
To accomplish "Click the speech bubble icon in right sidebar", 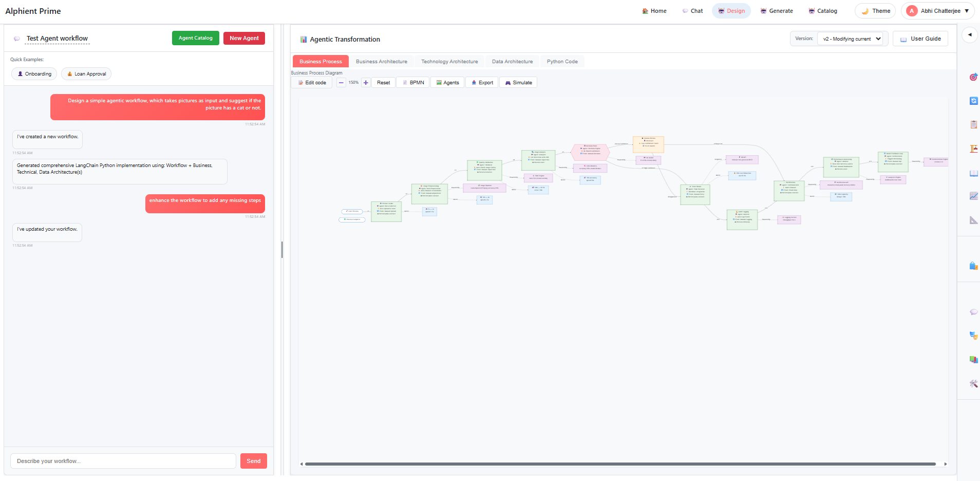I will (973, 312).
